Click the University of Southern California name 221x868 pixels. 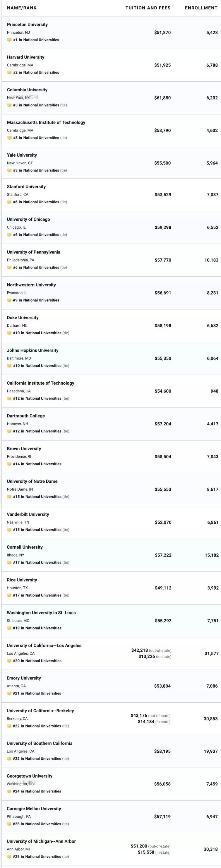[x=40, y=744]
